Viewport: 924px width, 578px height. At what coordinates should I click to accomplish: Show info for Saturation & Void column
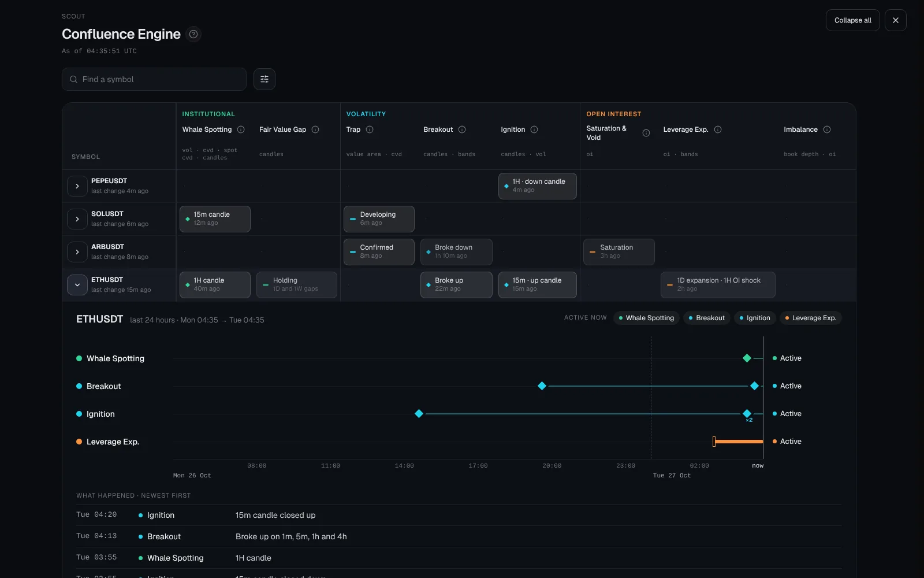646,133
